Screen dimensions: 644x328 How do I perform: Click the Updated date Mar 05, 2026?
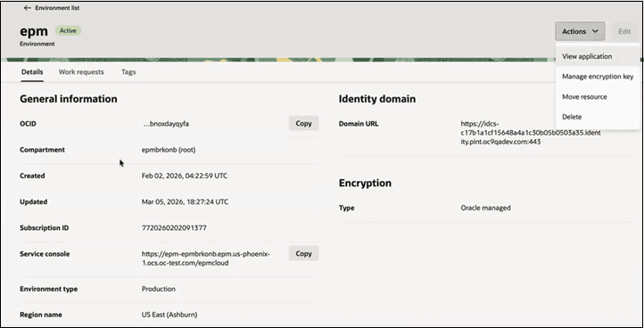(185, 202)
